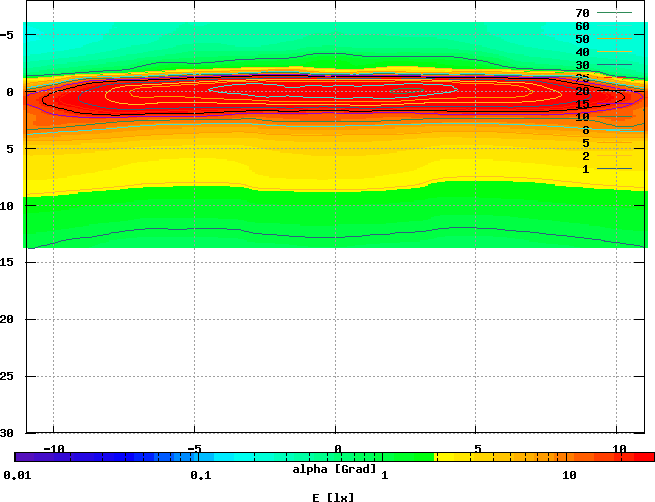This screenshot has height=502, width=655.
Task: Click the y-axis tick label 15
Action: [x=7, y=262]
